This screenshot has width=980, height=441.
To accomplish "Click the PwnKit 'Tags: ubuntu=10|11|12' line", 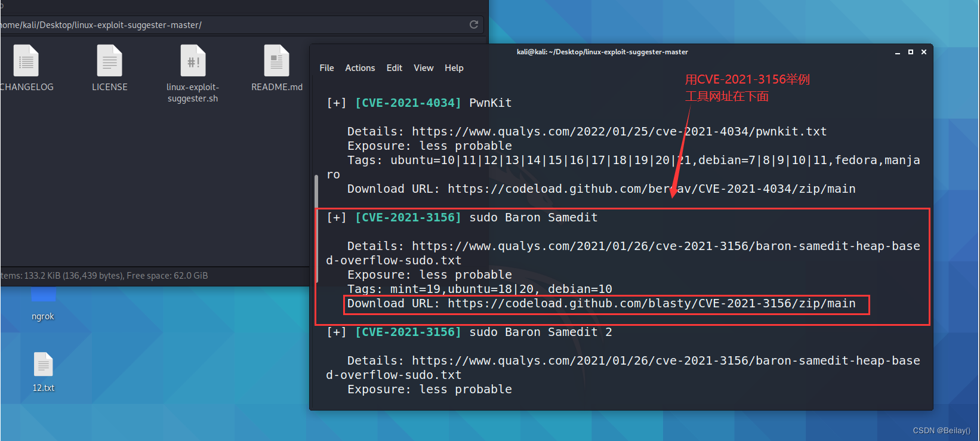I will [623, 167].
